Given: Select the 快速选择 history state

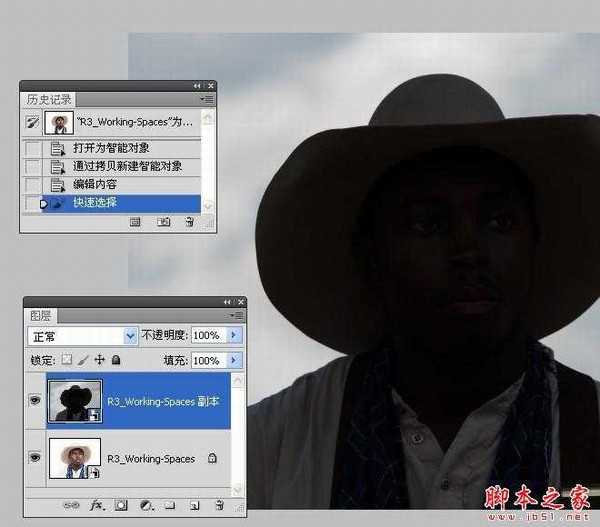Looking at the screenshot, I should click(111, 203).
